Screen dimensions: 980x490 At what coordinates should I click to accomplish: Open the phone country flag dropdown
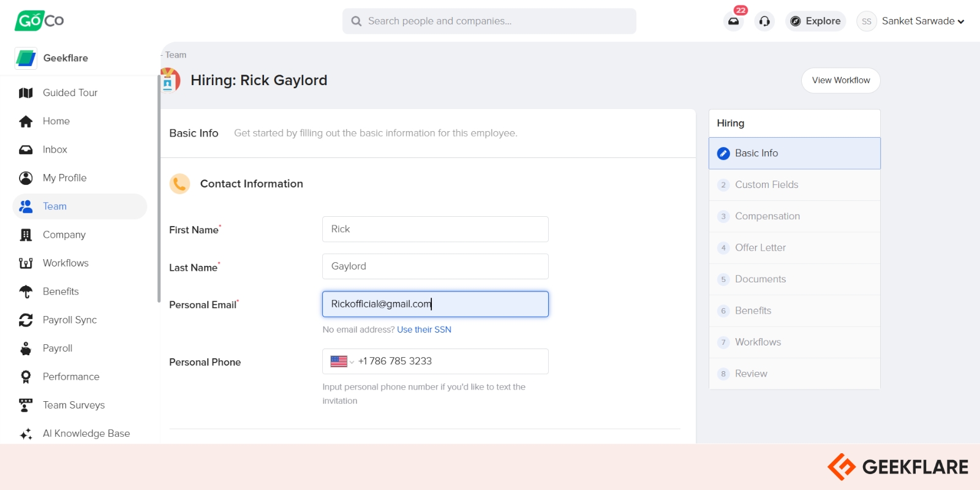pyautogui.click(x=341, y=361)
